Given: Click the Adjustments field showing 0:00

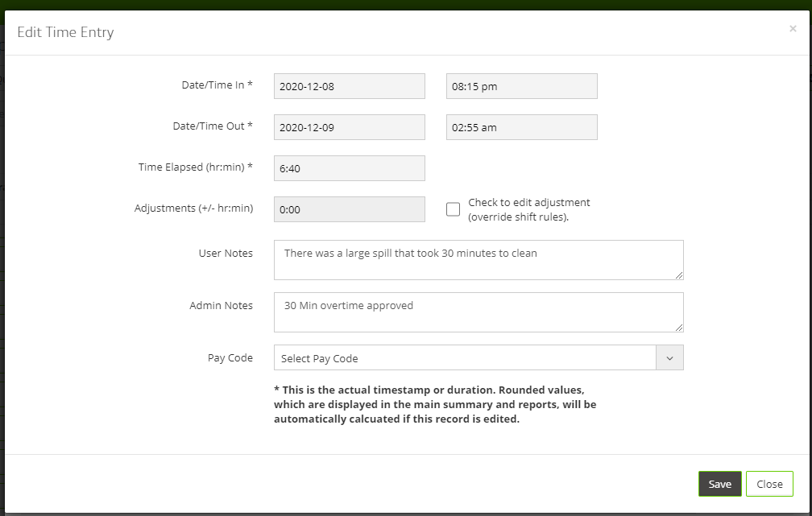Looking at the screenshot, I should pyautogui.click(x=349, y=209).
